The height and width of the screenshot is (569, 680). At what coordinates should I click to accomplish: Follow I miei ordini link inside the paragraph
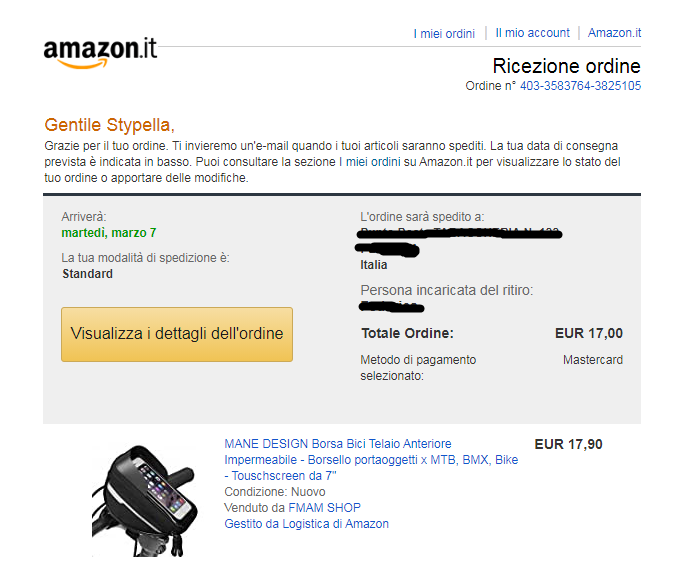pos(373,162)
